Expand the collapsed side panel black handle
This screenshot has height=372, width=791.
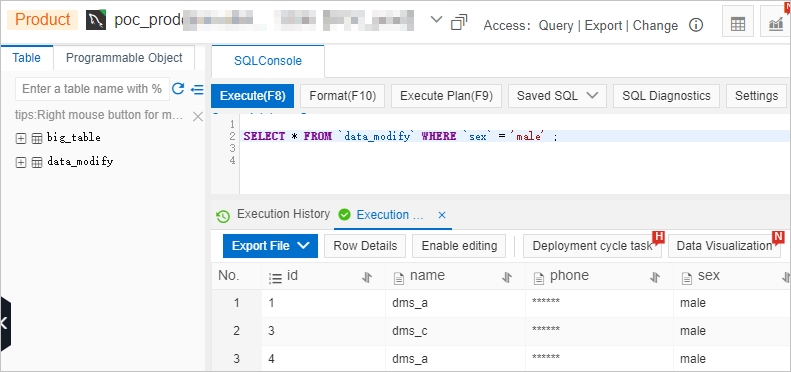5,324
